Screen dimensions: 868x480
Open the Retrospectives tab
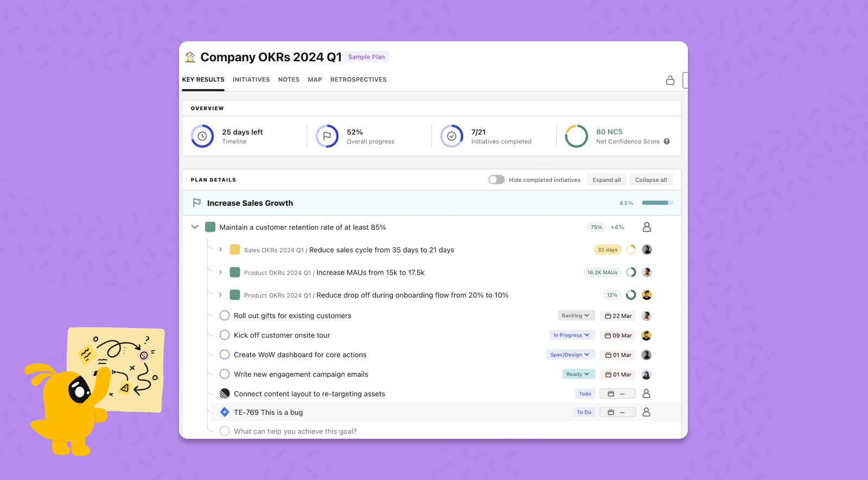tap(359, 79)
